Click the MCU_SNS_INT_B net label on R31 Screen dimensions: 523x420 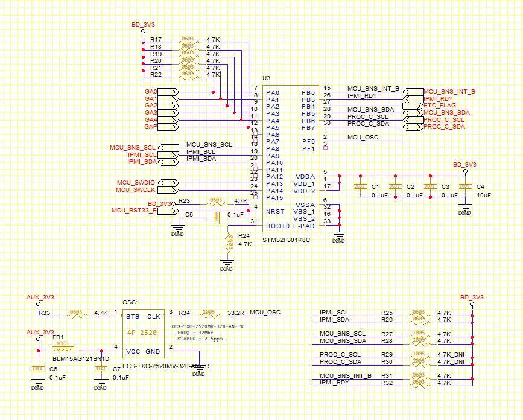pos(346,375)
